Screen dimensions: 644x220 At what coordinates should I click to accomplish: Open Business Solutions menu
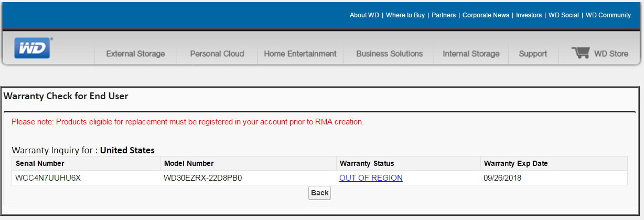tap(389, 54)
